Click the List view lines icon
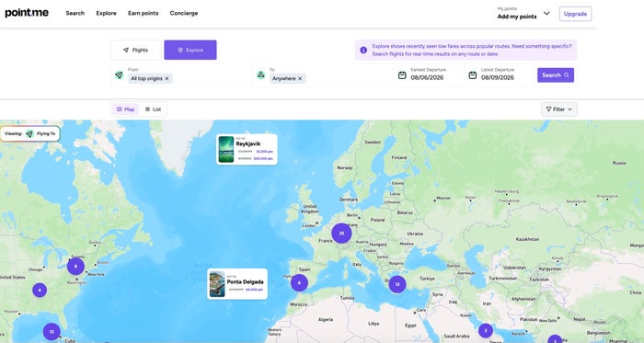The image size is (644, 343). coord(147,109)
